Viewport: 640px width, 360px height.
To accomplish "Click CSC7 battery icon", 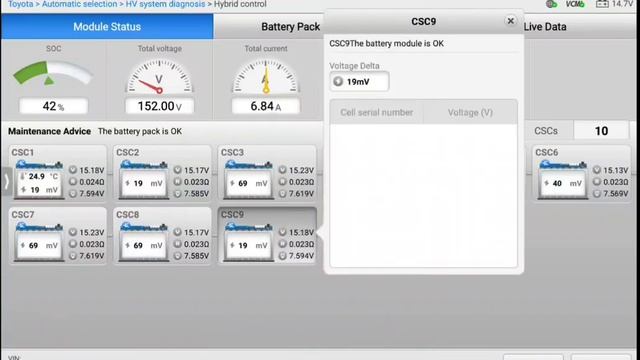I will pyautogui.click(x=39, y=242).
